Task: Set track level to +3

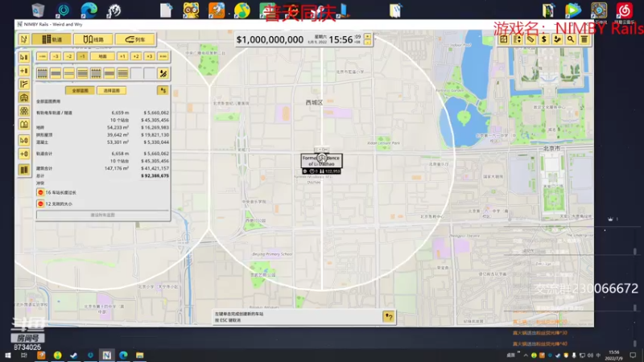Action: [149, 56]
